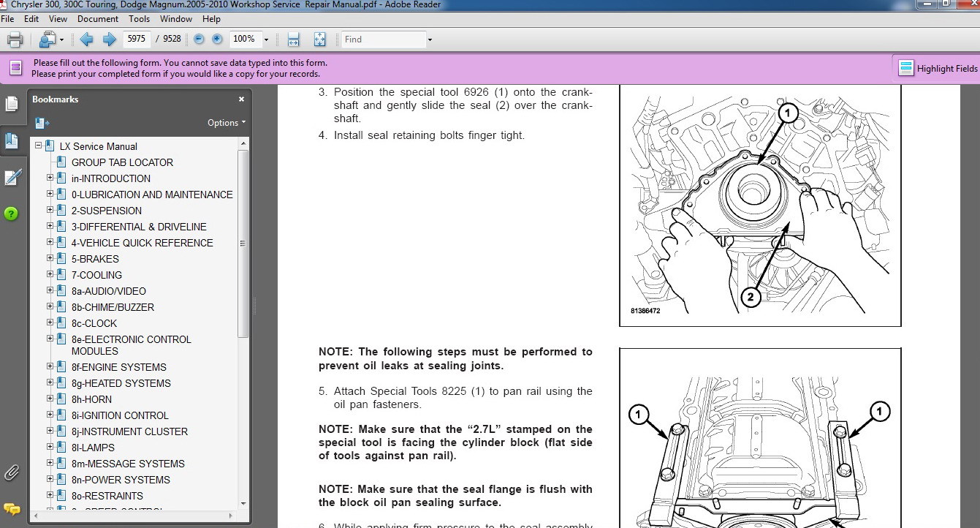Open the Attachments paperclip panel
This screenshot has width=980, height=528.
point(12,472)
